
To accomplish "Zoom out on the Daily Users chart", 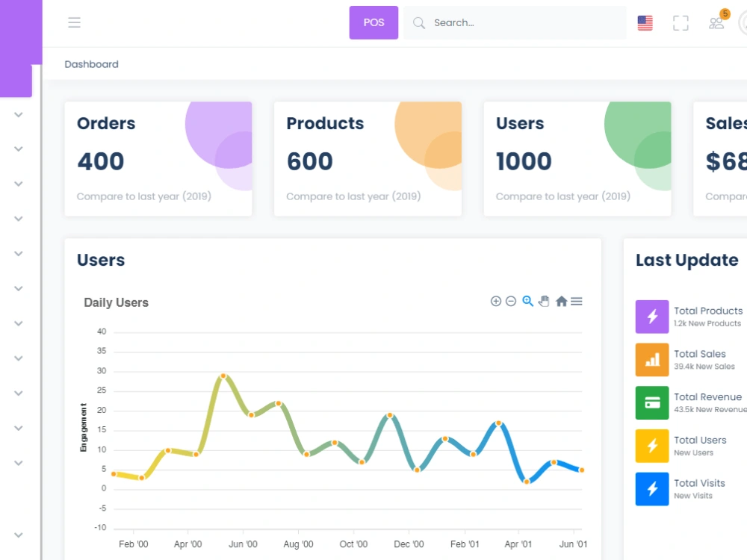I will click(511, 301).
